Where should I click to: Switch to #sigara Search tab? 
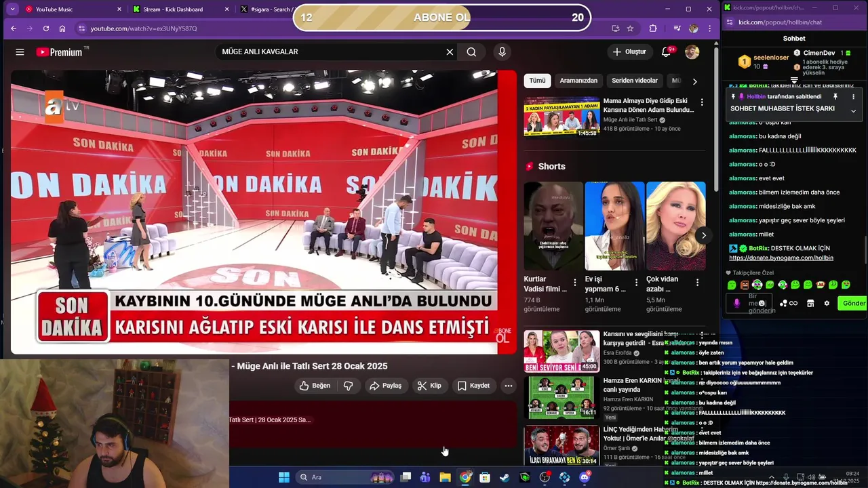(x=268, y=9)
